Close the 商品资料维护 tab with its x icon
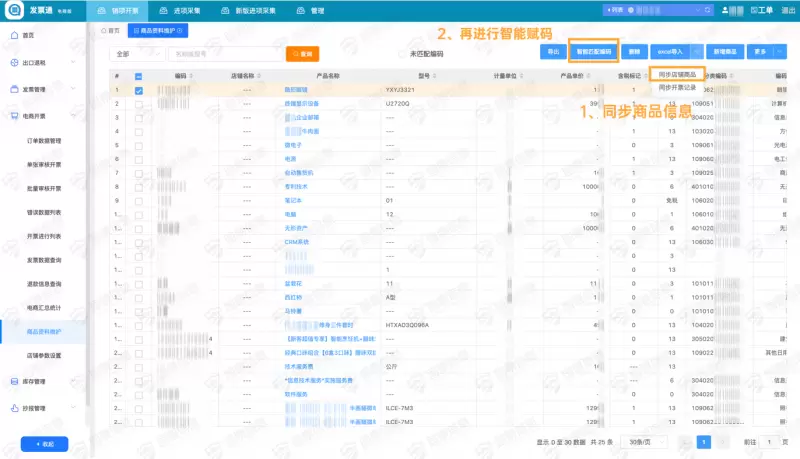Image resolution: width=800 pixels, height=459 pixels. (181, 31)
